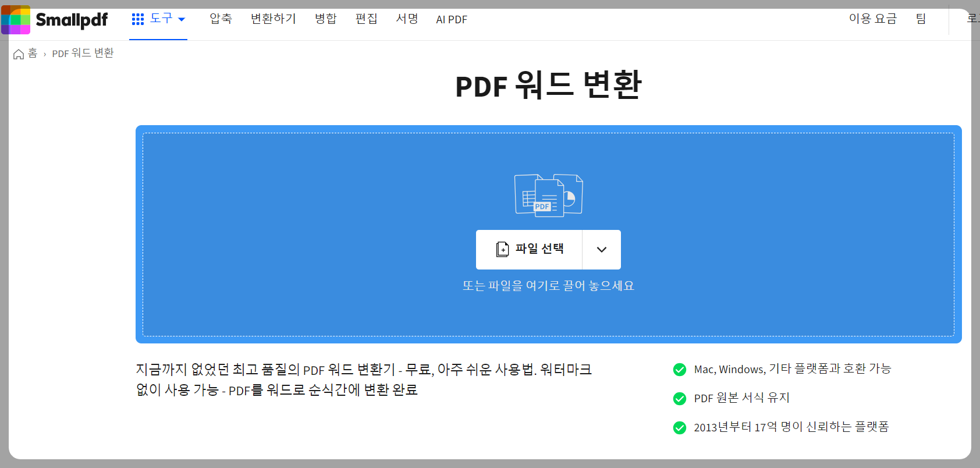Click the green check beside 2013년부터 text
Image resolution: width=980 pixels, height=468 pixels.
[679, 428]
